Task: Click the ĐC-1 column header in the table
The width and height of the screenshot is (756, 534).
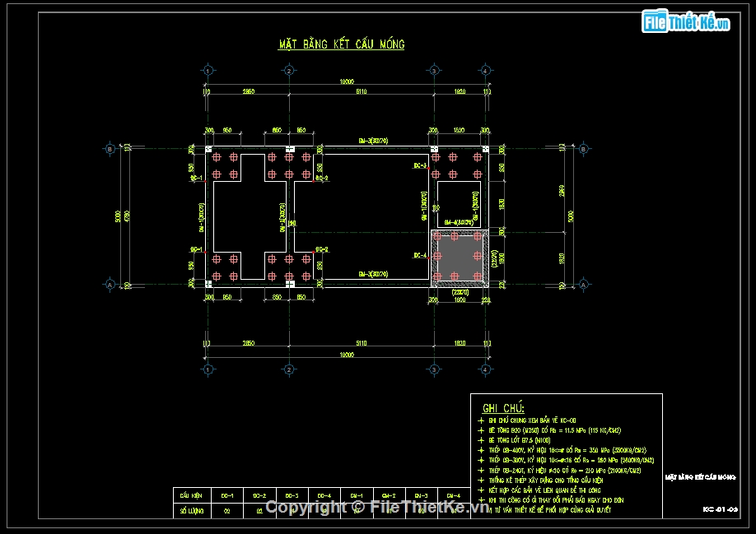Action: [227, 495]
